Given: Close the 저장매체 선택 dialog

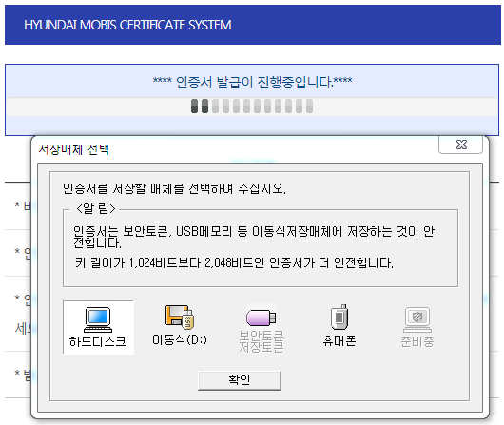Looking at the screenshot, I should [x=461, y=145].
